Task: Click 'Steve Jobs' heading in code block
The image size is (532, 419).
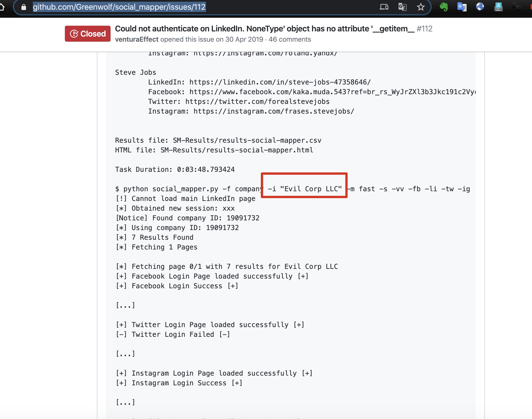Action: click(135, 72)
